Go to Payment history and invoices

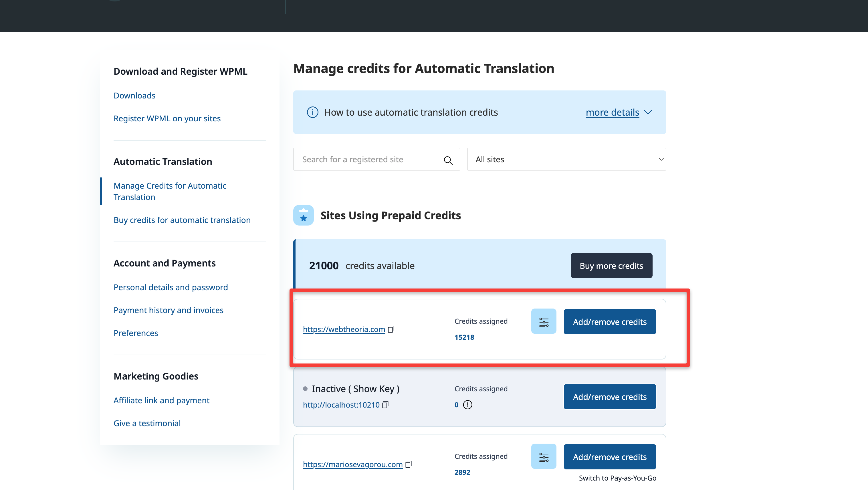click(x=168, y=310)
